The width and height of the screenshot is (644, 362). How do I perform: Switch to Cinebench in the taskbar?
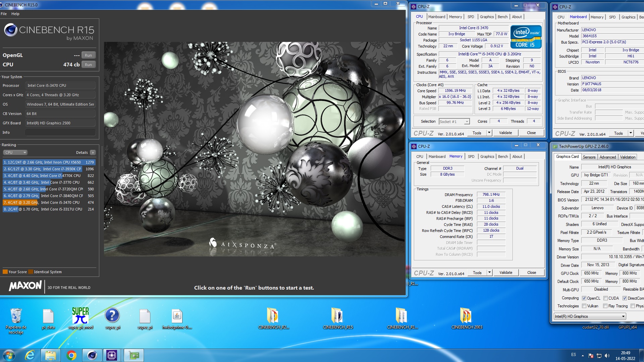92,355
